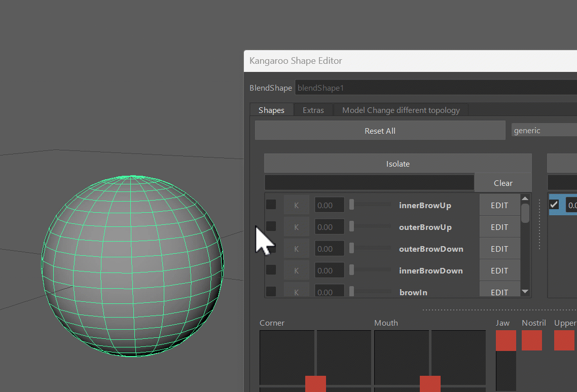577x392 pixels.
Task: Key innerBrowDown with K button
Action: pos(296,270)
